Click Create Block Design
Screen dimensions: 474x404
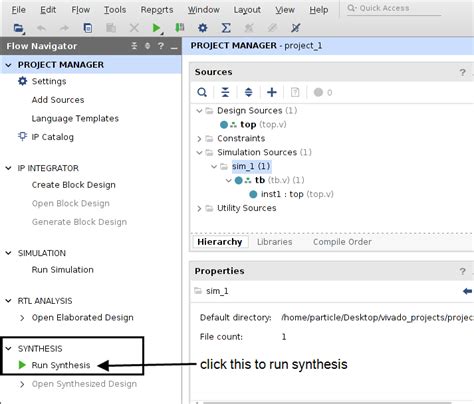tap(74, 185)
